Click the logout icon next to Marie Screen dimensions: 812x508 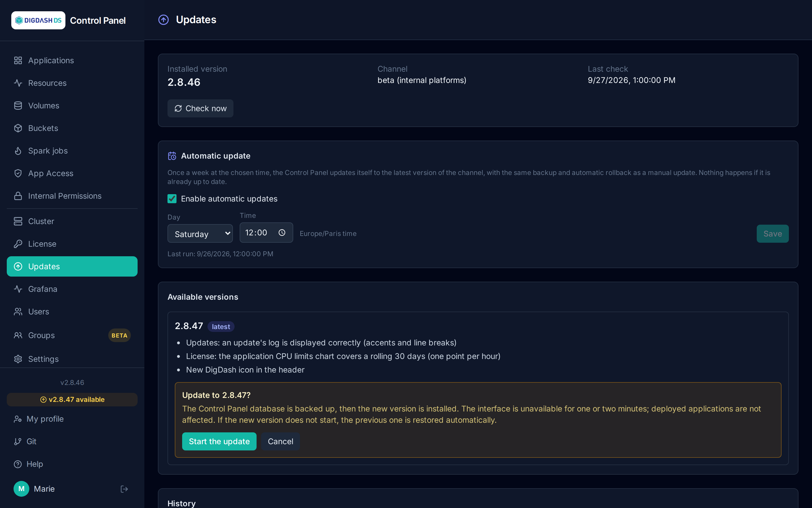pos(124,489)
